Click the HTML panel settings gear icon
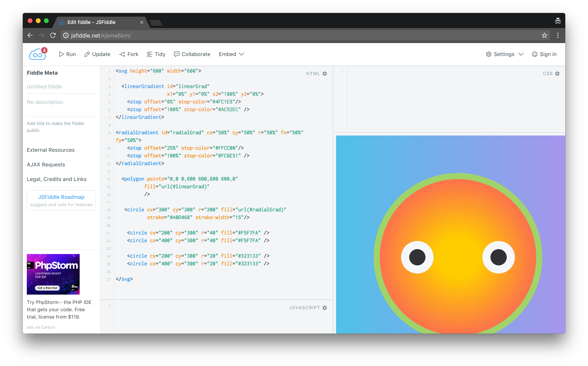588x366 pixels. (x=325, y=73)
